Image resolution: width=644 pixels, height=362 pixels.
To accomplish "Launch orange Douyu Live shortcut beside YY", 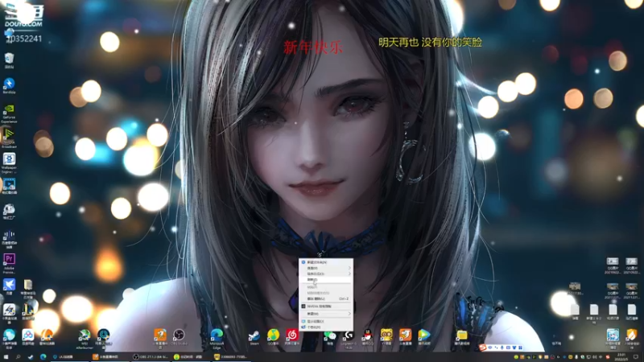I will coord(406,337).
